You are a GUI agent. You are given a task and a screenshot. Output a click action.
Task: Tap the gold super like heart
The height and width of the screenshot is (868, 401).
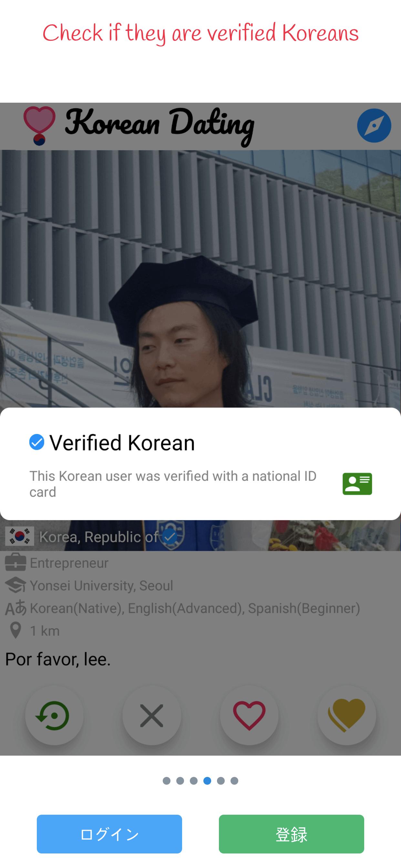click(346, 715)
